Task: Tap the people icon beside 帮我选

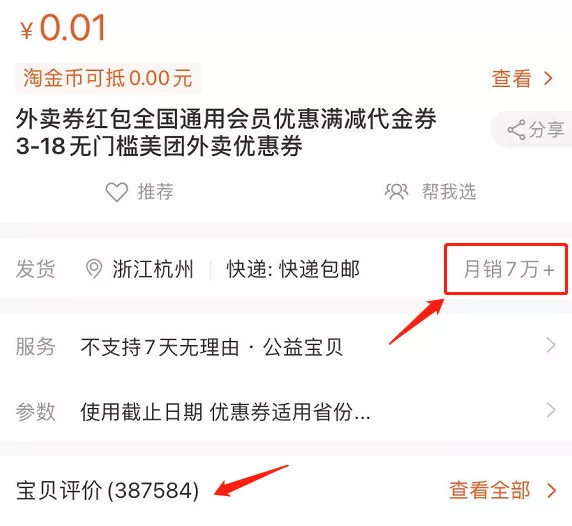Action: coord(396,192)
